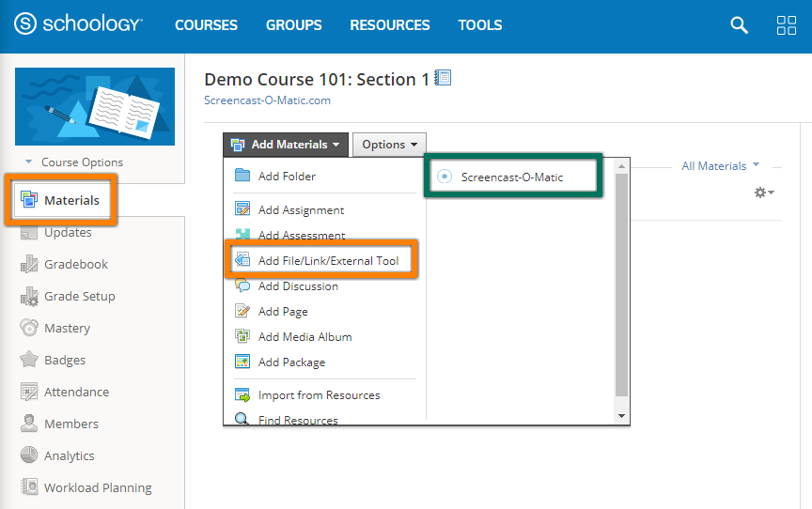The height and width of the screenshot is (509, 812).
Task: Click the course notebook icon beside title
Action: click(443, 78)
